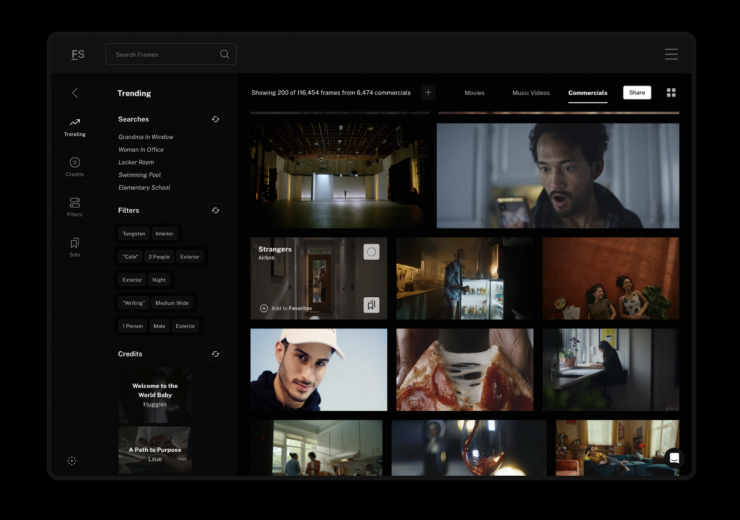The image size is (740, 520).
Task: Refresh the trending Filters list
Action: (215, 211)
